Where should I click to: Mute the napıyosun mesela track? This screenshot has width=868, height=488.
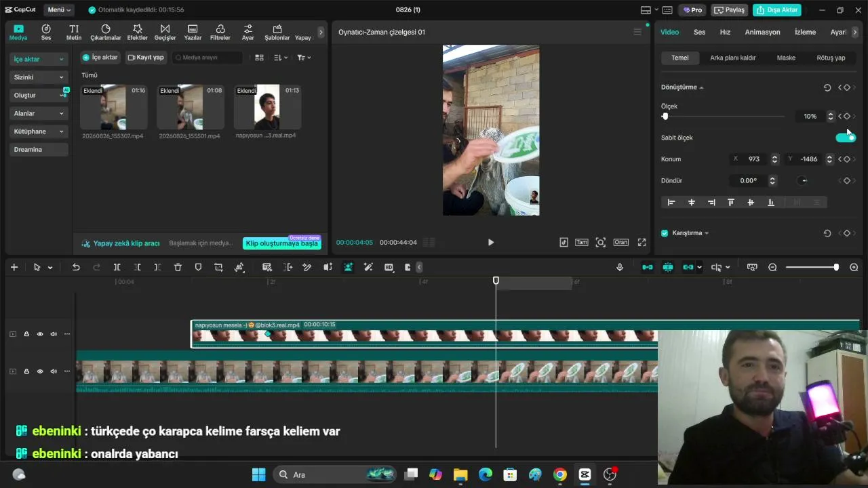pos(54,334)
